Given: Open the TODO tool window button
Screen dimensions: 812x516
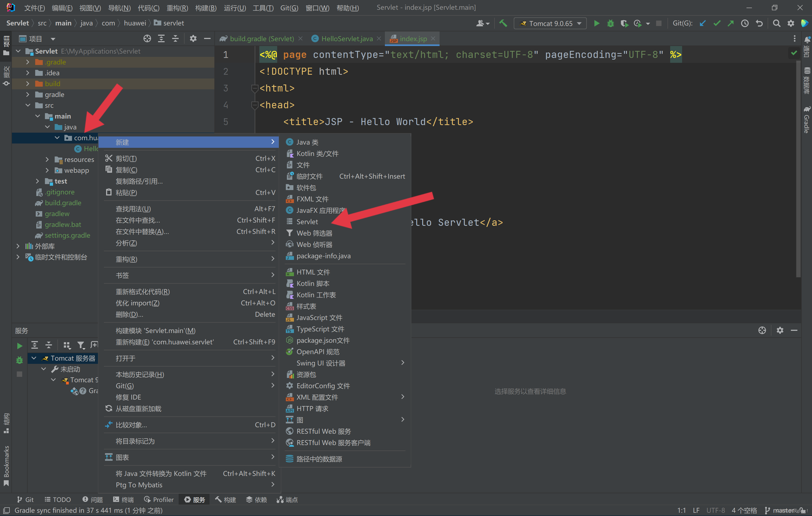Looking at the screenshot, I should coord(58,499).
